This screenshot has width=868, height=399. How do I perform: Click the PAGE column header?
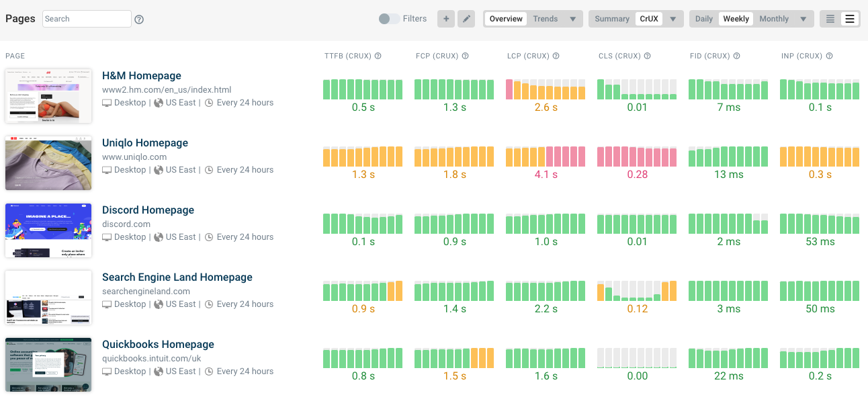(15, 56)
